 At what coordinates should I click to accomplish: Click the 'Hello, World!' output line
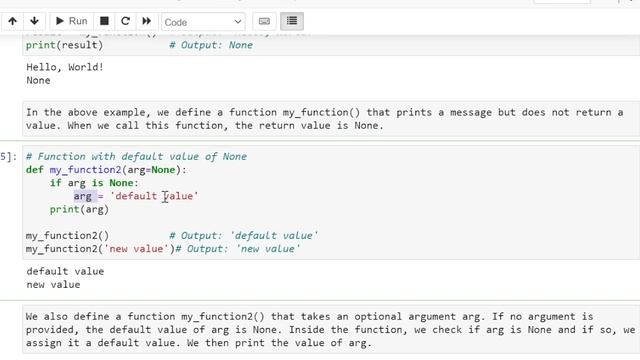pyautogui.click(x=65, y=67)
